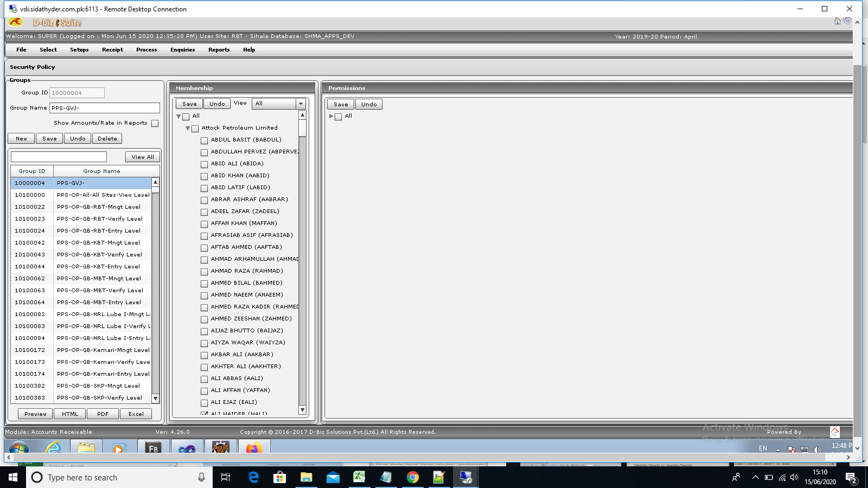Click the View All button
The image size is (868, 488).
point(142,156)
